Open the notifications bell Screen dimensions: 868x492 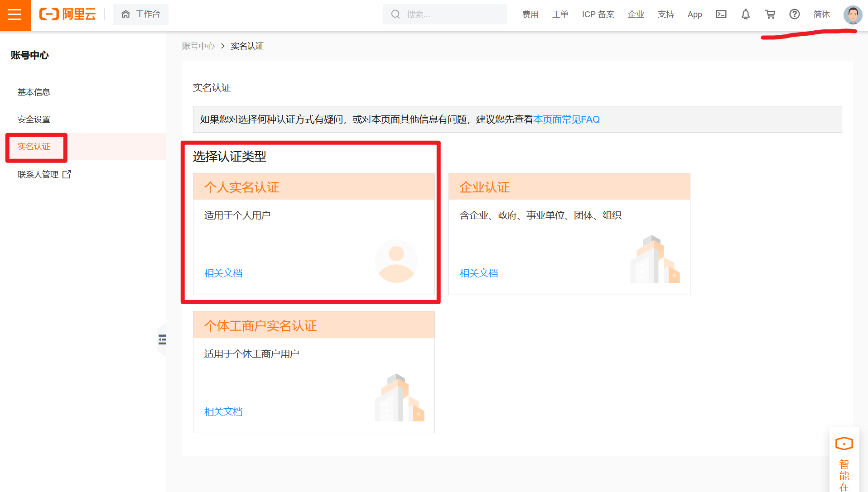click(x=745, y=14)
